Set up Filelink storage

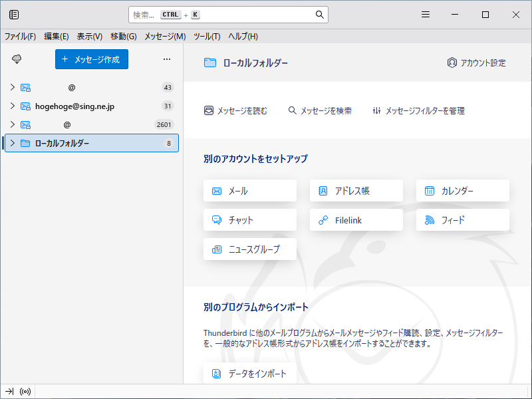pyautogui.click(x=356, y=220)
